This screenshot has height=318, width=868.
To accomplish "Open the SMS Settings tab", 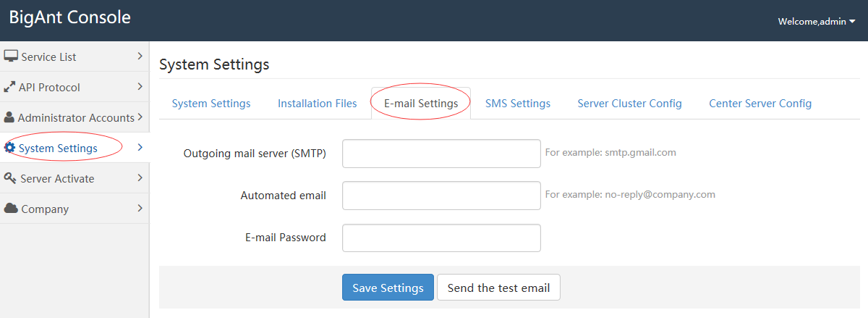I will coord(518,104).
